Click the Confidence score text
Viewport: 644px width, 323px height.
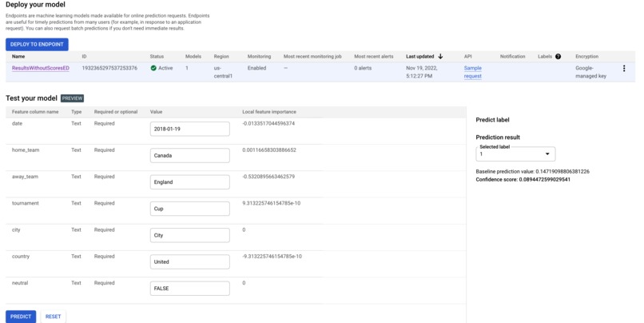523,180
